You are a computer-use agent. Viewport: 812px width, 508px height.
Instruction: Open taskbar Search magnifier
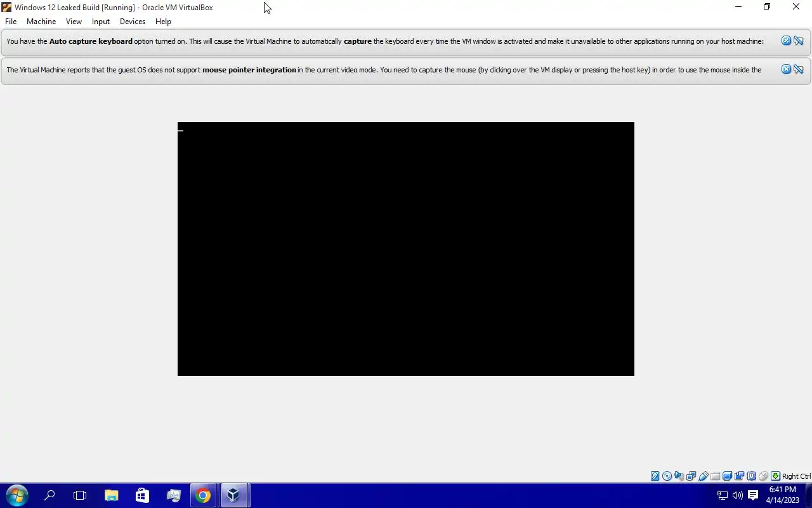point(49,495)
